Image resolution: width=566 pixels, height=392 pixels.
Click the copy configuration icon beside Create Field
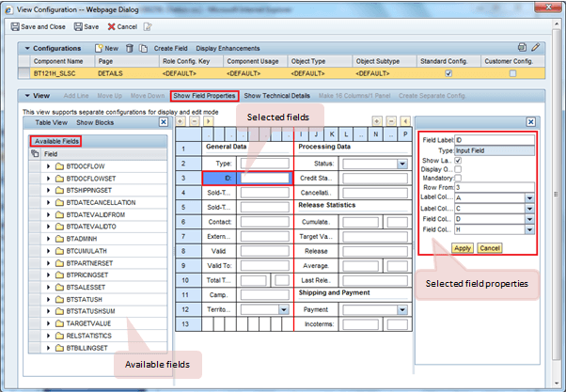[x=145, y=47]
